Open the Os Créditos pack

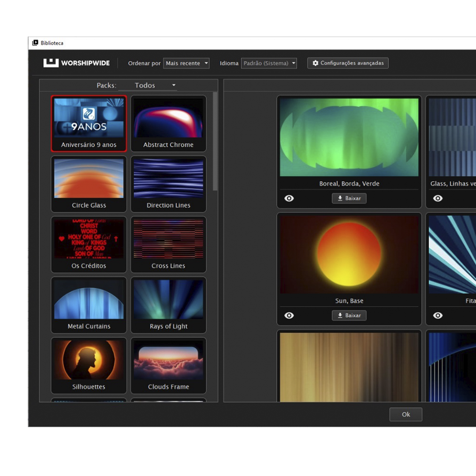click(89, 244)
